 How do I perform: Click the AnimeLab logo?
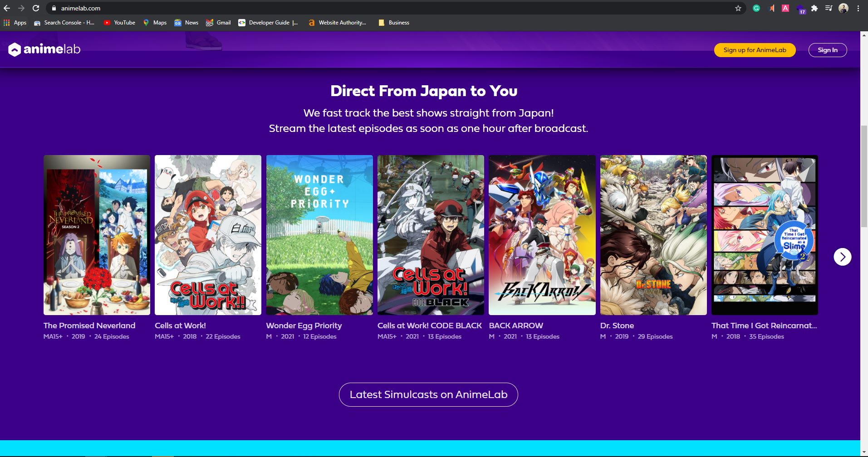tap(44, 49)
